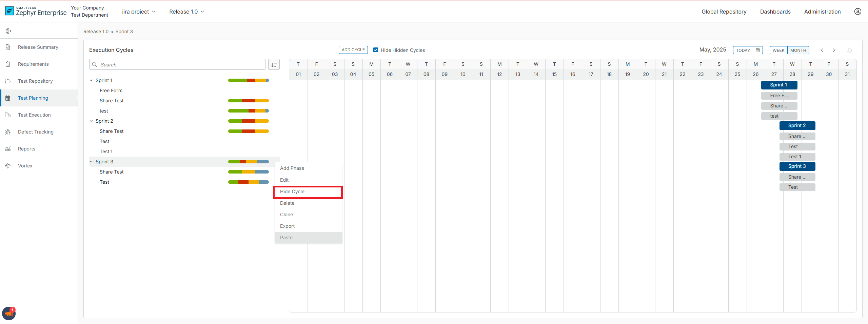This screenshot has width=868, height=324.
Task: Collapse the left navigation sidebar
Action: [x=8, y=31]
